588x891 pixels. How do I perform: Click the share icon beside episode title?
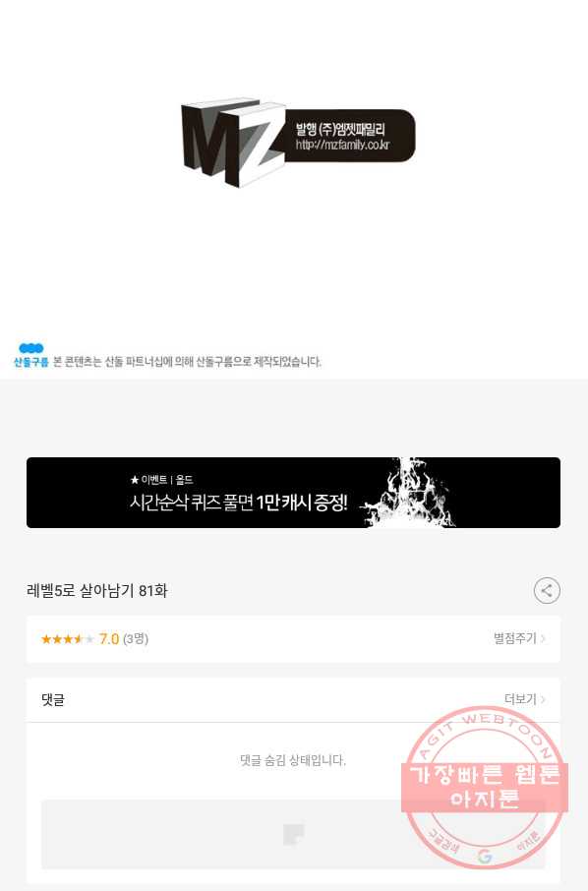[547, 590]
